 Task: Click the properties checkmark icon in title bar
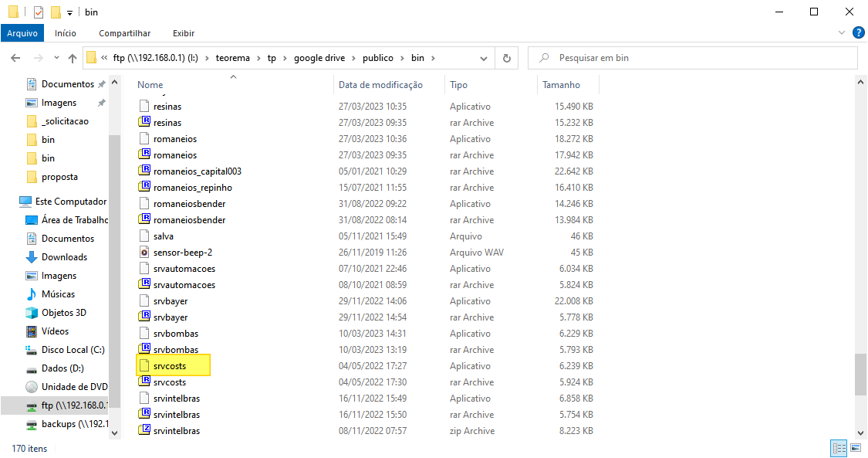pyautogui.click(x=39, y=12)
